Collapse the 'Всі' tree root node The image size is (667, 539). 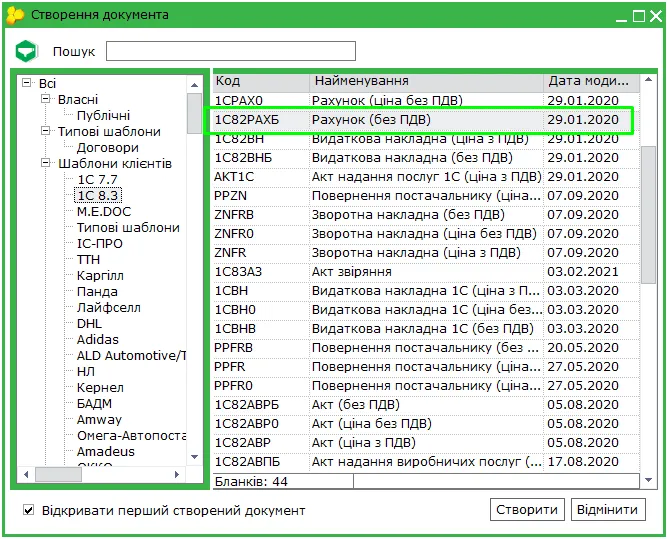[x=27, y=83]
